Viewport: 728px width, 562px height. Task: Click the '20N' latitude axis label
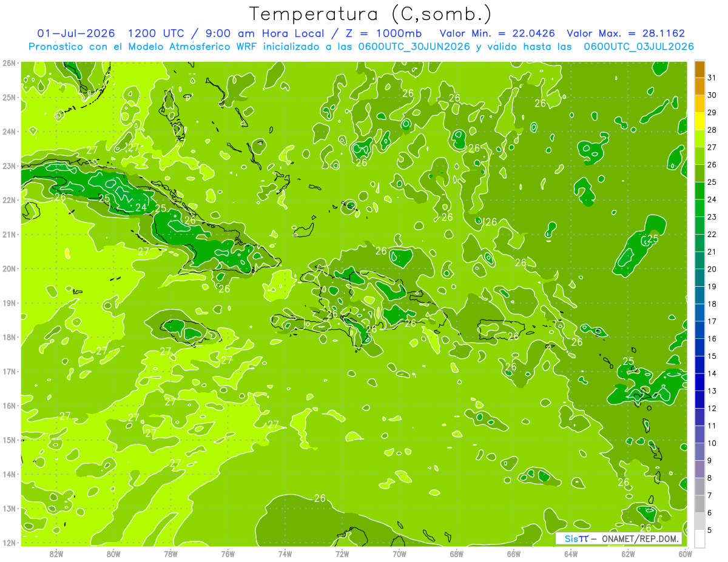coord(9,269)
